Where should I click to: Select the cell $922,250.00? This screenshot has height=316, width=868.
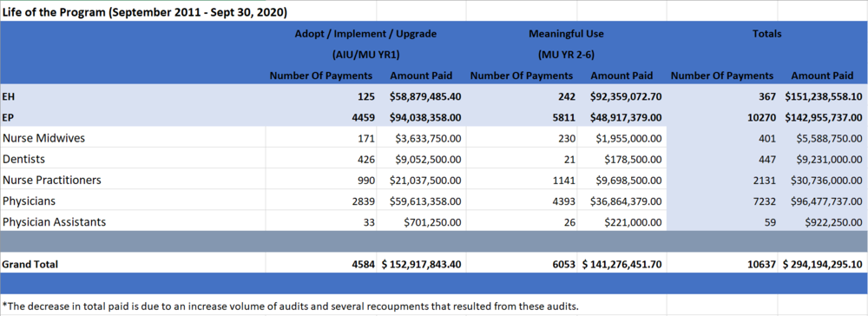pos(833,223)
